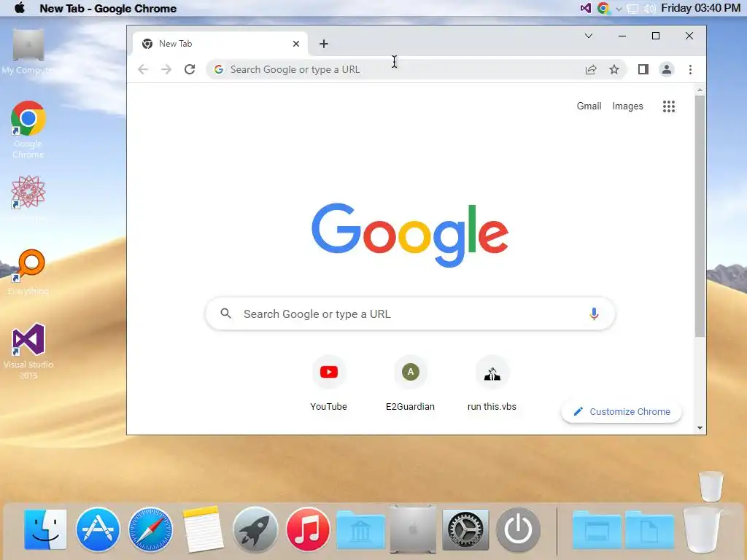Open the Google apps grid icon

tap(669, 106)
